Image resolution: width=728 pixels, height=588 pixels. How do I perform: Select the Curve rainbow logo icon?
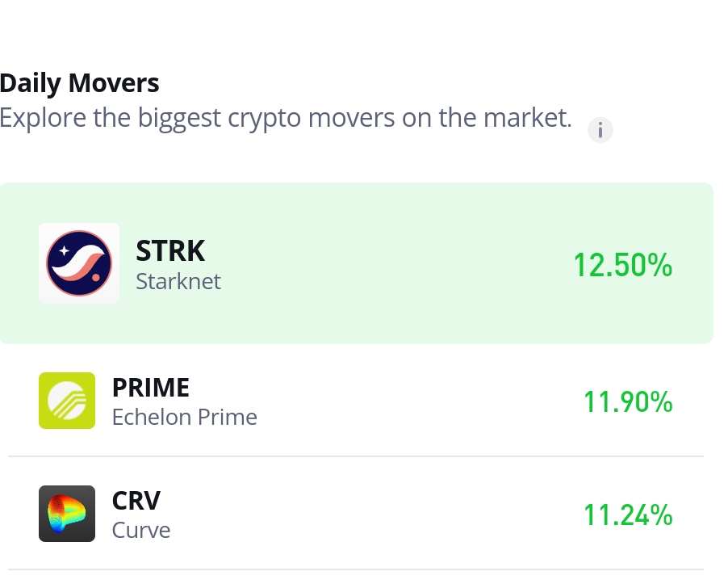67,514
